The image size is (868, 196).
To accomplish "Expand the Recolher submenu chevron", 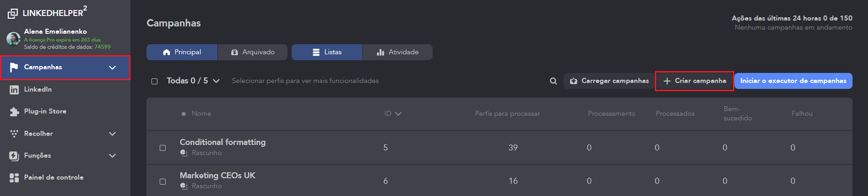I will click(112, 134).
